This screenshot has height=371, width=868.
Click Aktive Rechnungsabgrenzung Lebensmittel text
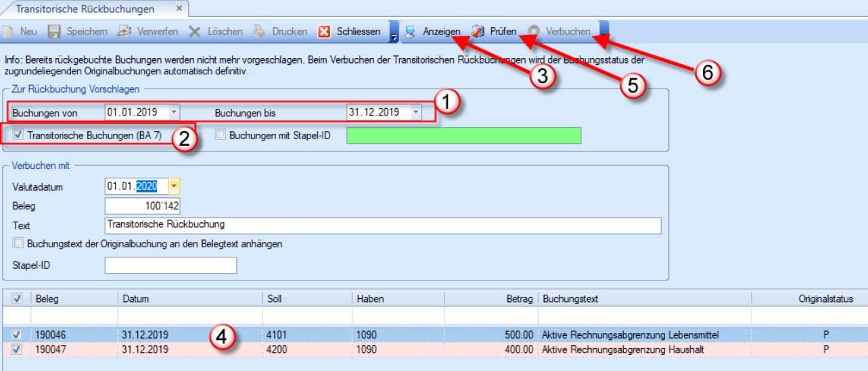point(631,335)
